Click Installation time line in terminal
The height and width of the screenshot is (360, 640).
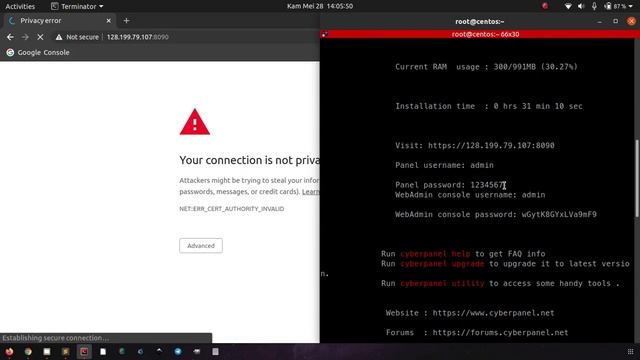pyautogui.click(x=489, y=106)
